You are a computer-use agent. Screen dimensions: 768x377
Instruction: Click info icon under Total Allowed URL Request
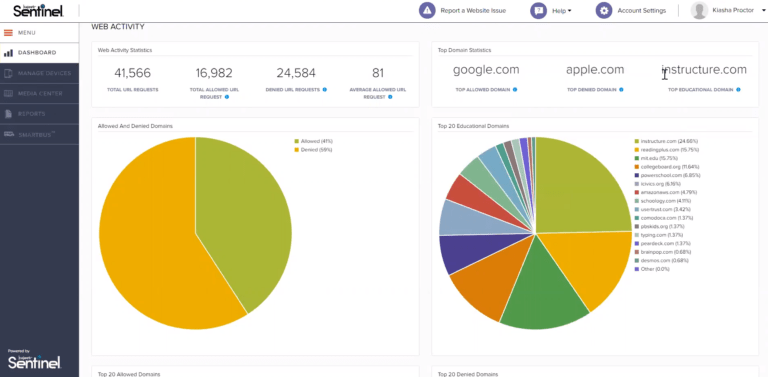coord(226,97)
